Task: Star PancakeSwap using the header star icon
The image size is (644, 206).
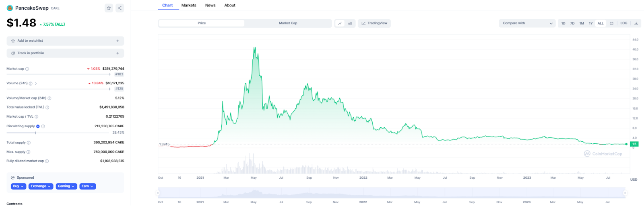Action: 109,8
